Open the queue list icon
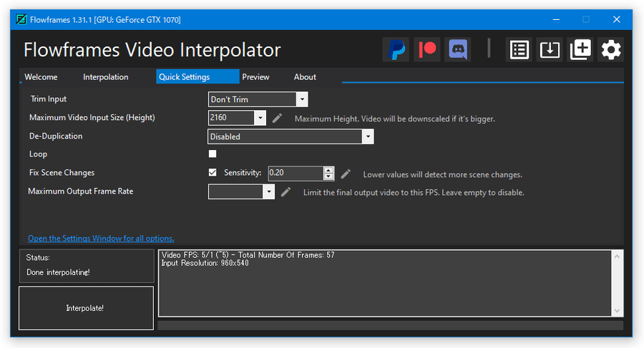 519,49
